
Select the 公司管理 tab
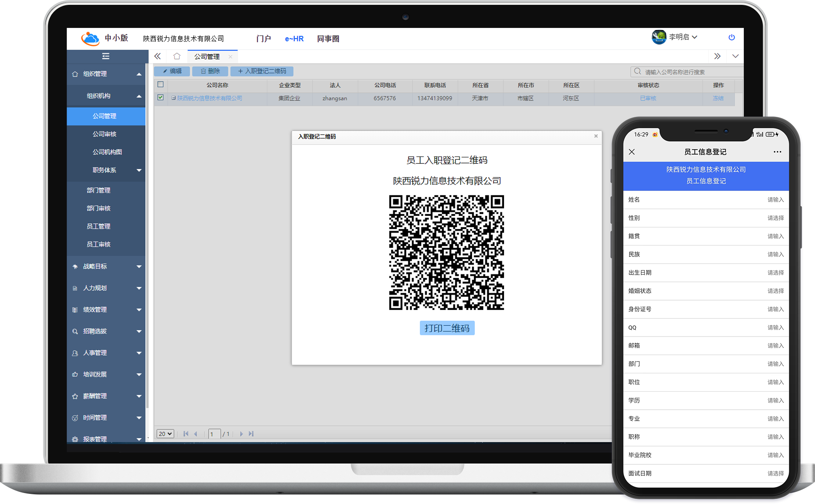pos(207,57)
